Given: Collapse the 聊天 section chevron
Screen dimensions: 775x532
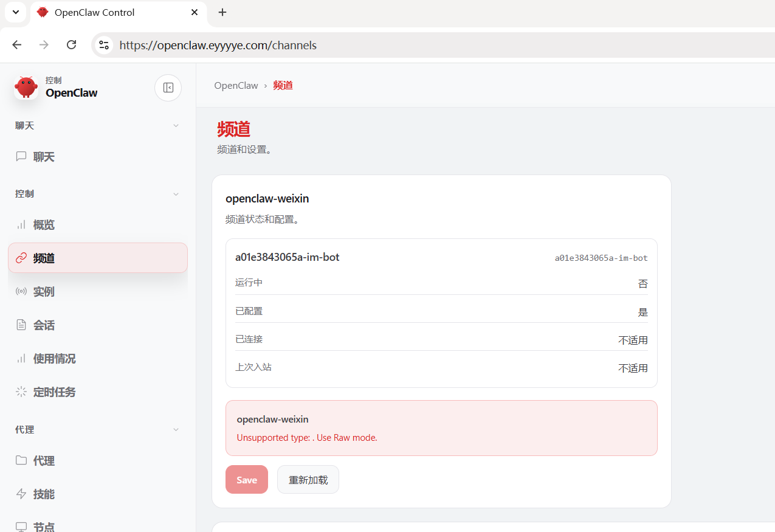Looking at the screenshot, I should pos(176,126).
